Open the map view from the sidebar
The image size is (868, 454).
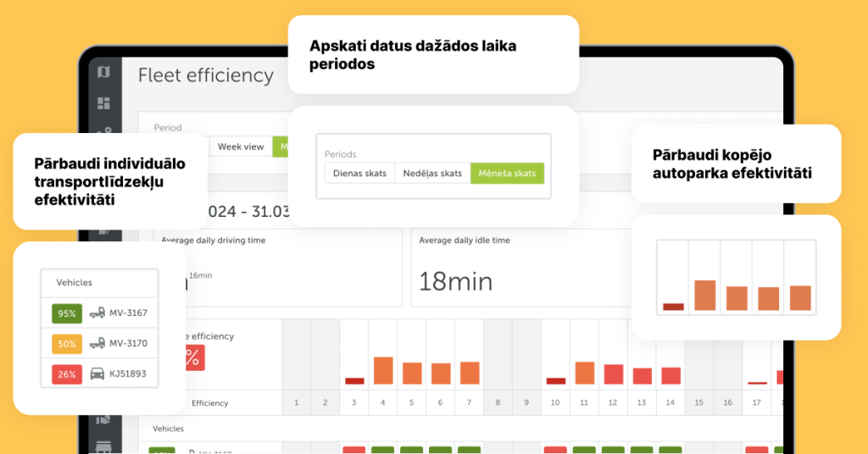point(103,73)
